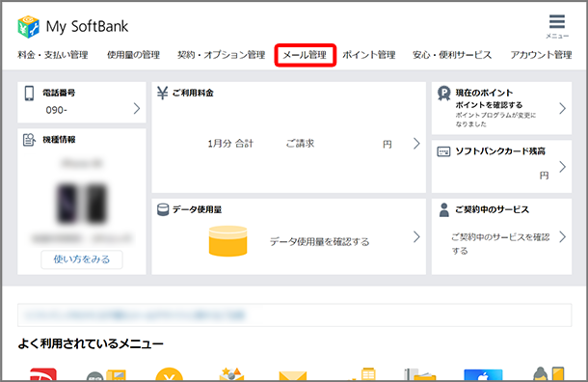Viewport: 588px width, 382px height.
Task: Click the blurred device thumbnail image
Action: click(x=82, y=204)
